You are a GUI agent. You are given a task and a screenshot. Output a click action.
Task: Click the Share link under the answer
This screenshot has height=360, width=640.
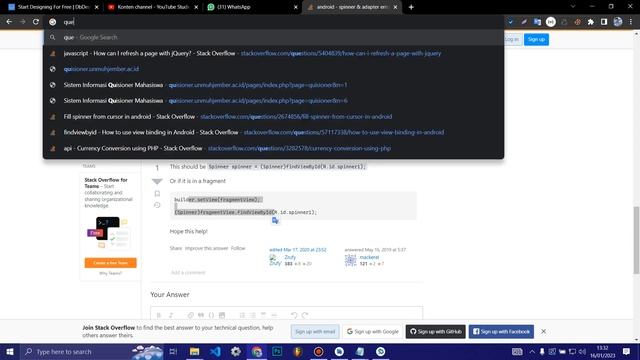click(176, 248)
